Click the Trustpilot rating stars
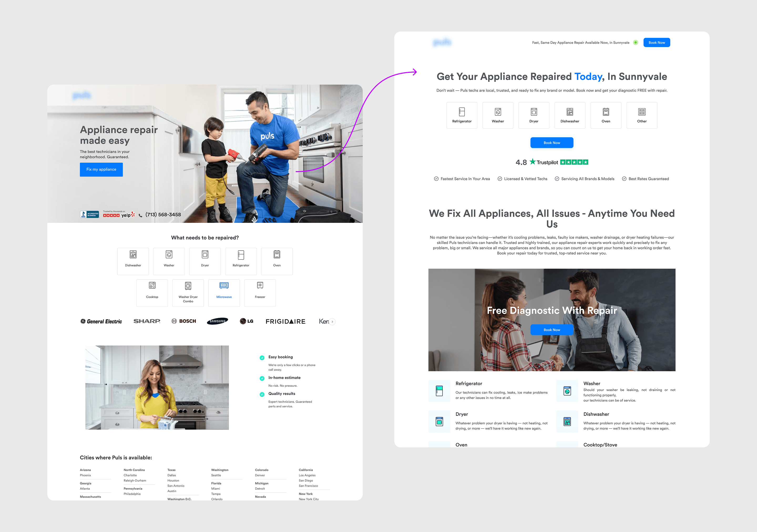The height and width of the screenshot is (532, 757). 574,162
